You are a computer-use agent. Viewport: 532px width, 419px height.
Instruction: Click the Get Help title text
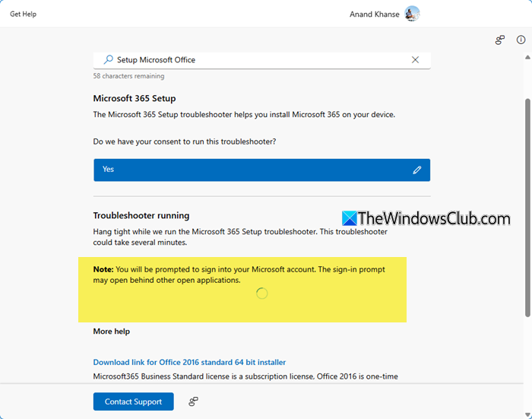coord(23,14)
